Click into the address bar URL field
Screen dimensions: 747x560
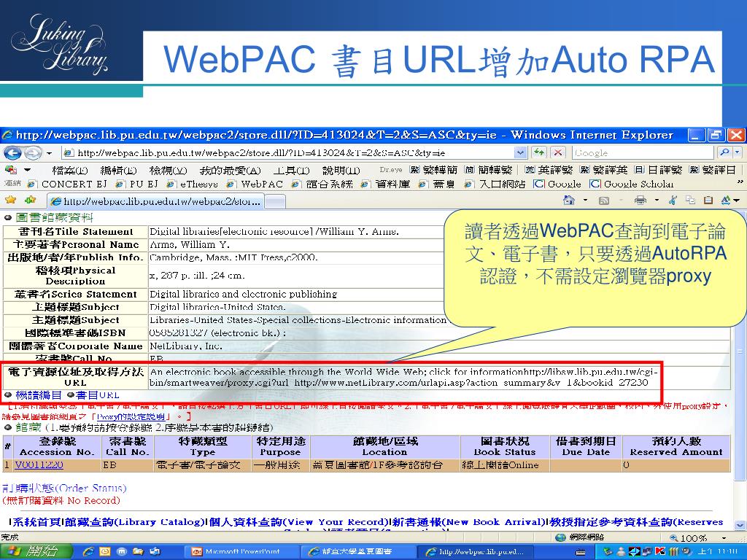pos(287,153)
